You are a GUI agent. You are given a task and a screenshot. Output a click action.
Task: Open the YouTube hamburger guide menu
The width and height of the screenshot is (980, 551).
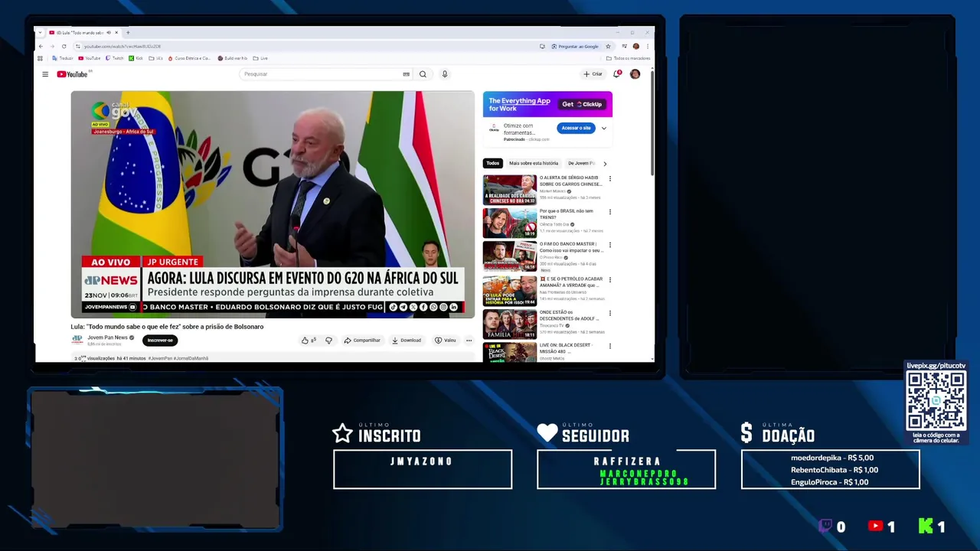tap(45, 74)
